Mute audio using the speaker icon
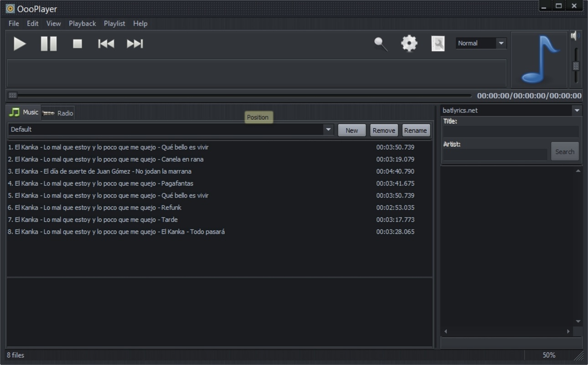 575,36
